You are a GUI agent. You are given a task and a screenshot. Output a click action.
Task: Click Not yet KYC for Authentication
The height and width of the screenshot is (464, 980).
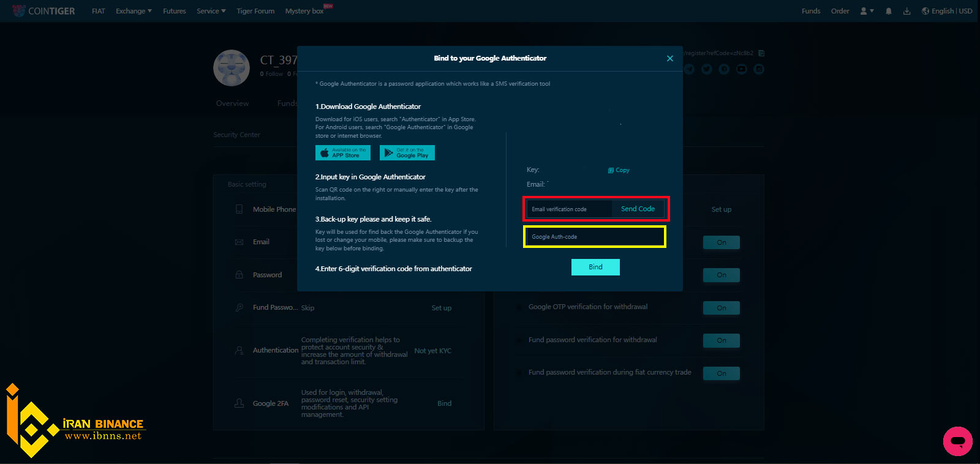tap(433, 351)
